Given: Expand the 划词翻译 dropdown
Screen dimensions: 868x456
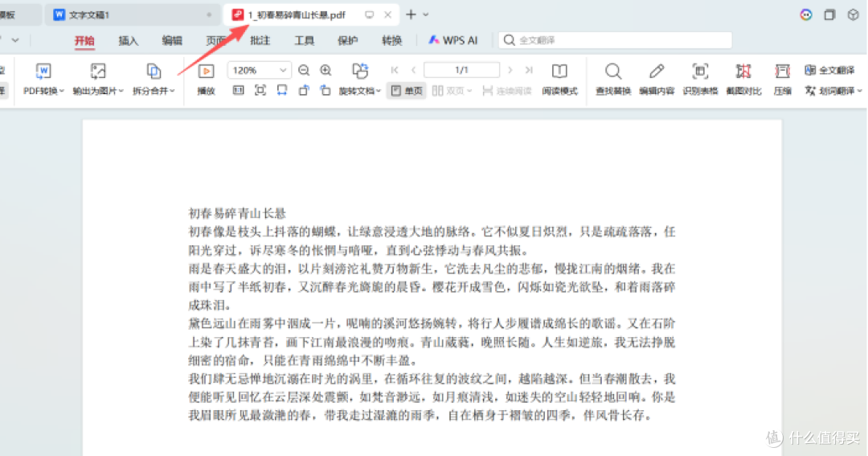Looking at the screenshot, I should tap(859, 91).
